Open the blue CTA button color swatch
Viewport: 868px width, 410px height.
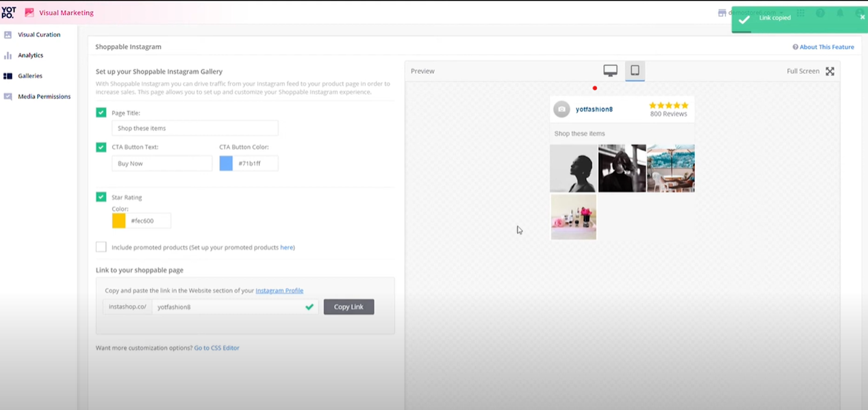pyautogui.click(x=226, y=163)
